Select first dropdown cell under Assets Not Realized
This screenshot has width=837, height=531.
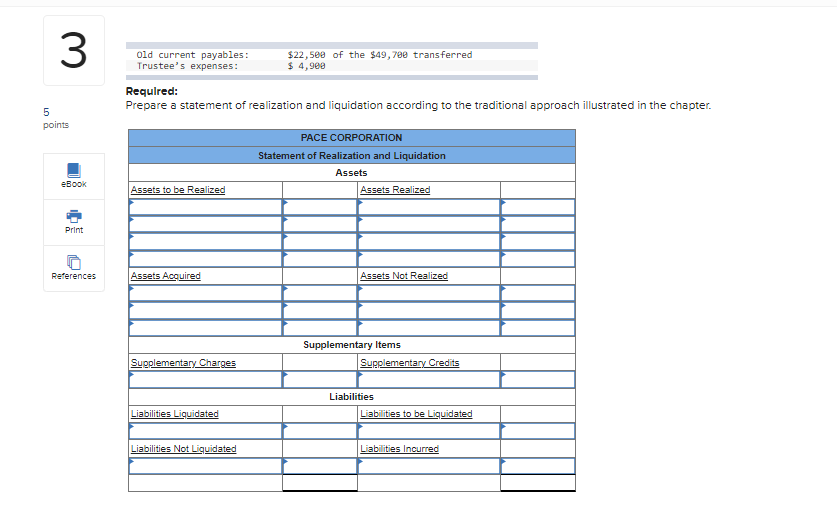click(x=429, y=293)
